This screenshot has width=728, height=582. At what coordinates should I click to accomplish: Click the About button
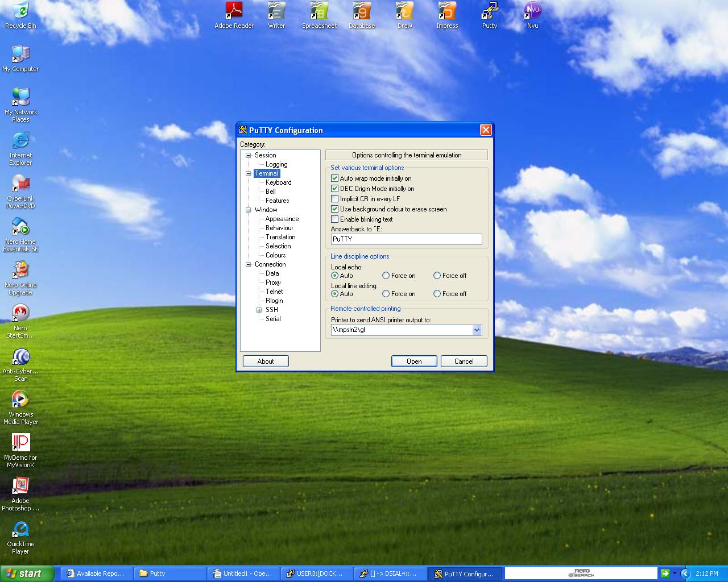pos(266,361)
